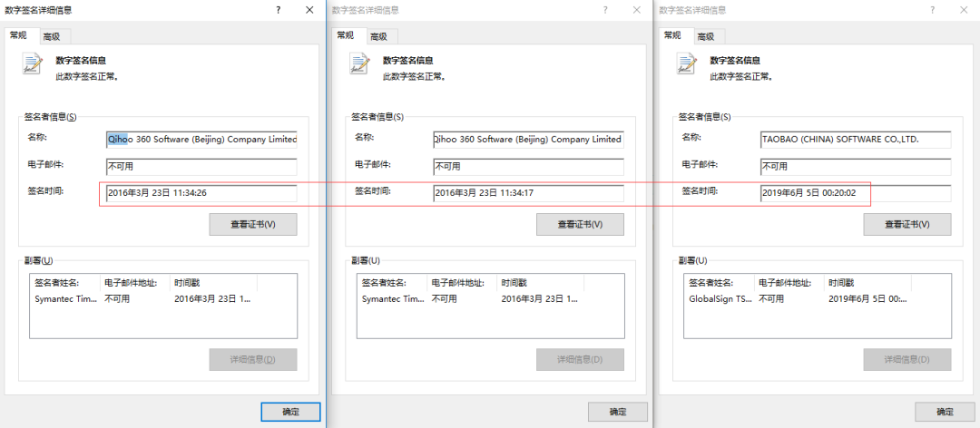Click the signature document icon in left window
The width and height of the screenshot is (980, 428).
coord(32,65)
